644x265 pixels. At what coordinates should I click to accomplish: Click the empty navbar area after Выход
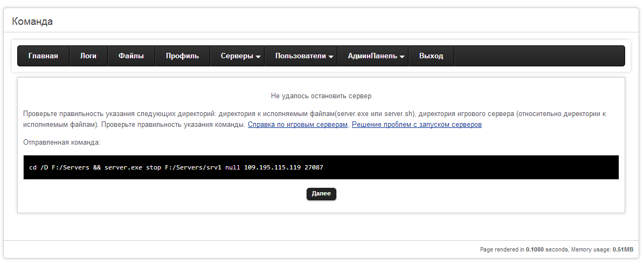coord(539,56)
